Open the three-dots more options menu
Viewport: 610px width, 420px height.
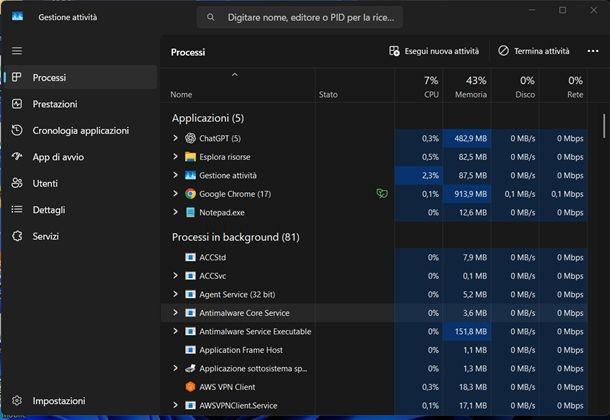point(593,51)
